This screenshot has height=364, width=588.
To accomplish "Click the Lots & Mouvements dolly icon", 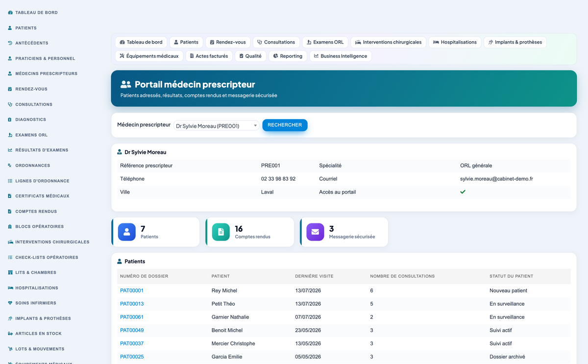I will tap(10, 349).
